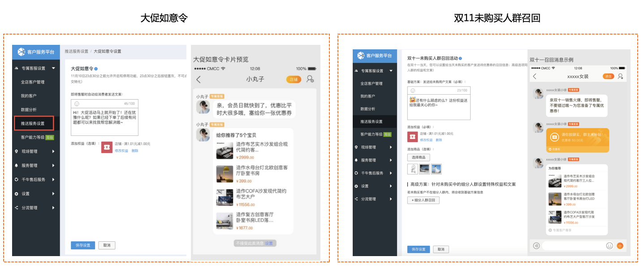Click 设置 link in 不接受此类消息 notice

pos(268,243)
